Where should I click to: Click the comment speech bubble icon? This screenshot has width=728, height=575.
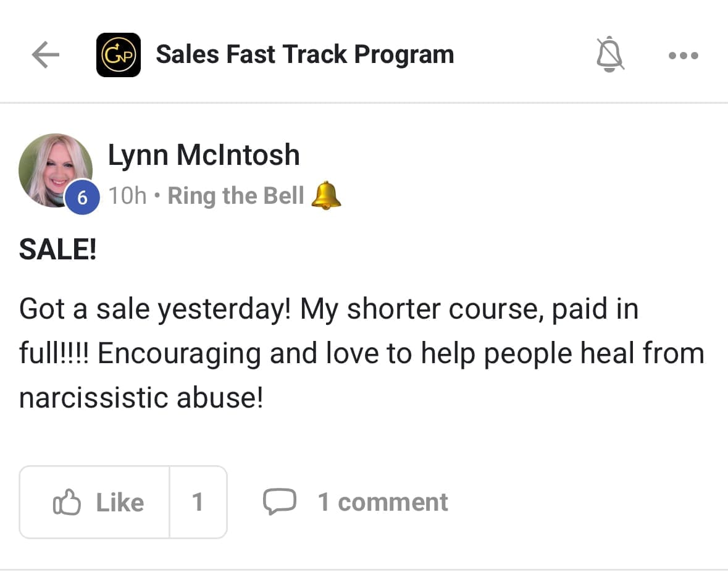coord(280,502)
